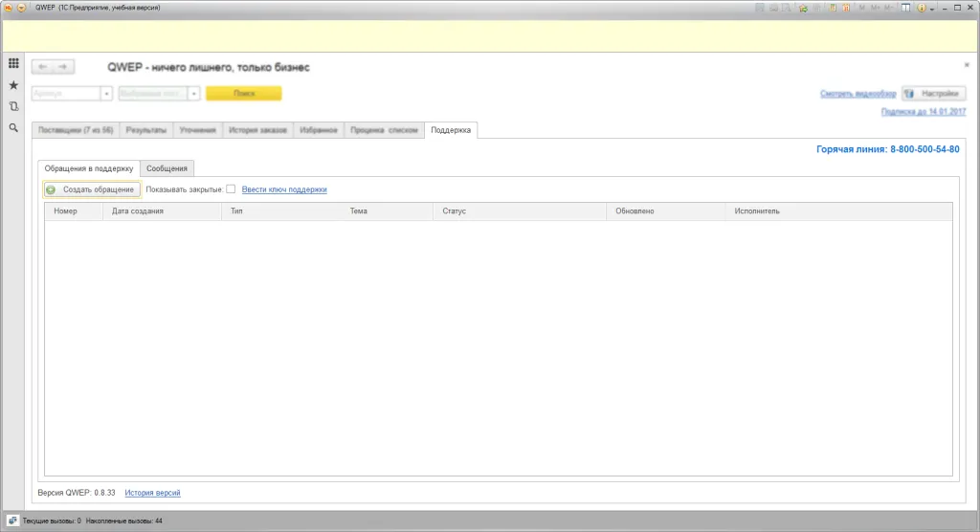
Task: Open Favorites star in left sidebar
Action: [x=13, y=85]
